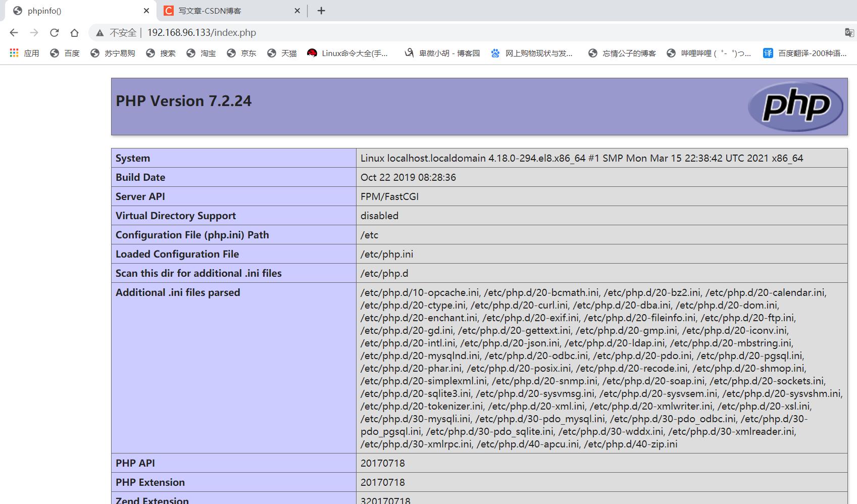Open the 哔哩哔哩 bookmark
Screen dimensions: 857x504
click(x=709, y=53)
